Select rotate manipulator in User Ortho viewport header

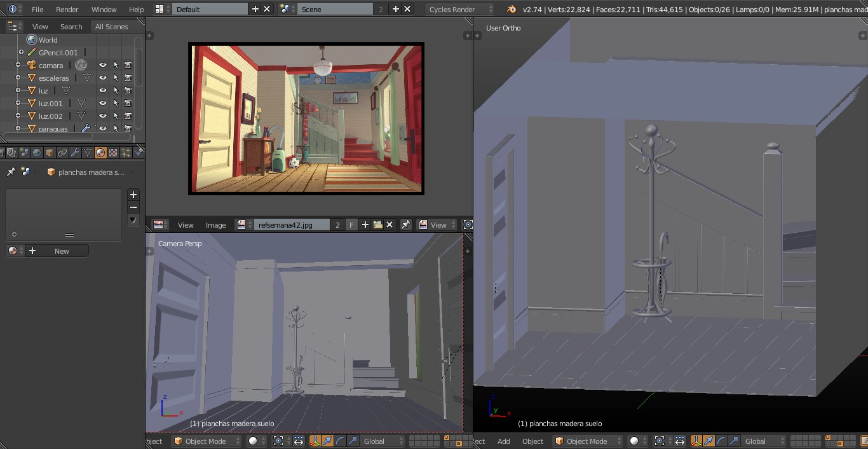point(721,441)
